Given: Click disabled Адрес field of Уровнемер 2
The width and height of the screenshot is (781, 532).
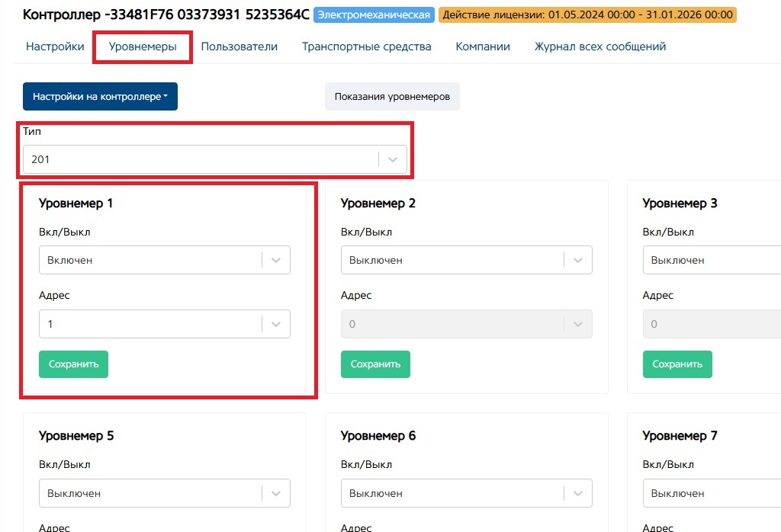Looking at the screenshot, I should tap(466, 324).
